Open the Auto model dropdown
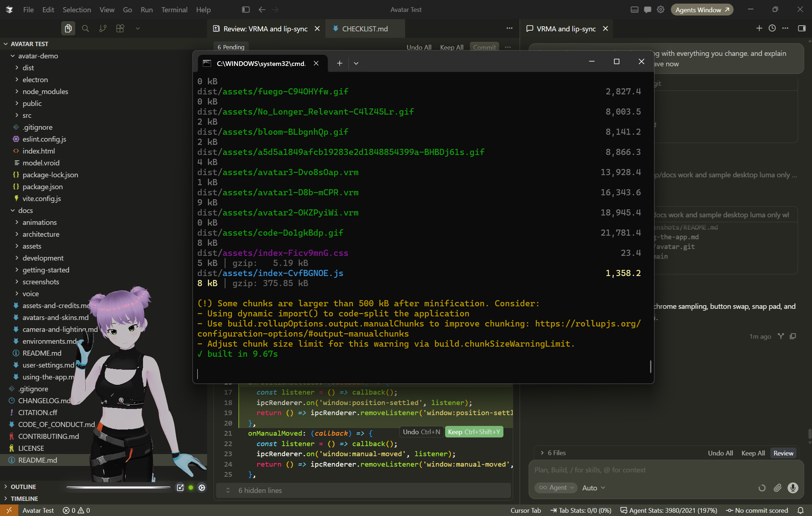This screenshot has height=516, width=812. (x=593, y=488)
